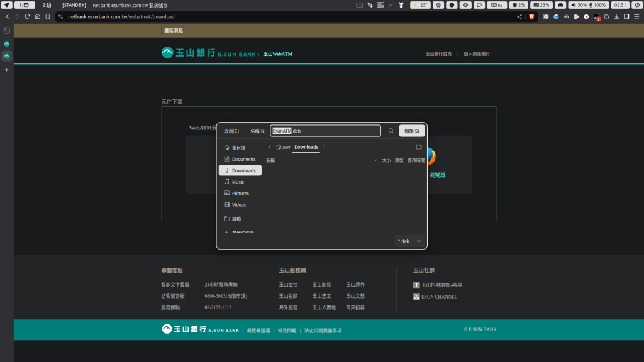
Task: Select 譯稿 folder in dialog sidebar
Action: (240, 219)
